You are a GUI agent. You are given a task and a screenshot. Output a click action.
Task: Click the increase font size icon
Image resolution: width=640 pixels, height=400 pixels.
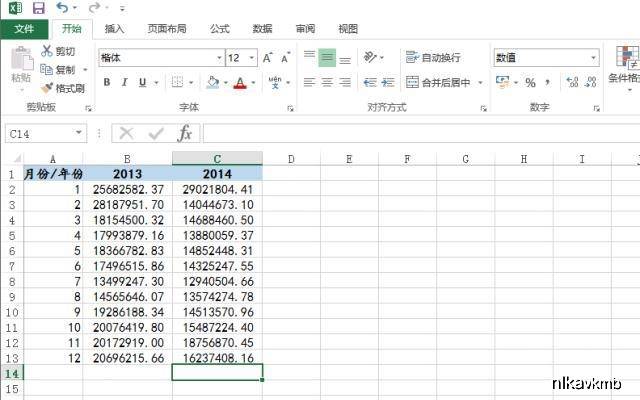pyautogui.click(x=268, y=58)
